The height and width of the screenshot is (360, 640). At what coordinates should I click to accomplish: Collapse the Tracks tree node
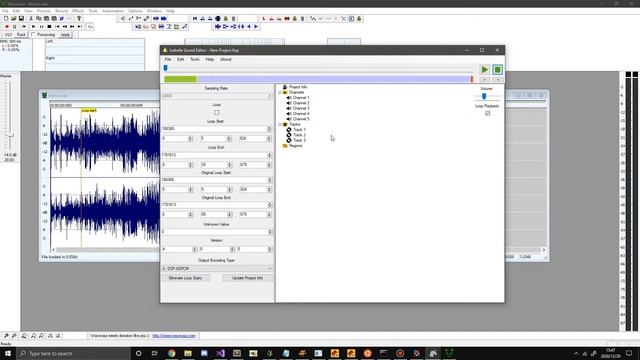pyautogui.click(x=280, y=124)
